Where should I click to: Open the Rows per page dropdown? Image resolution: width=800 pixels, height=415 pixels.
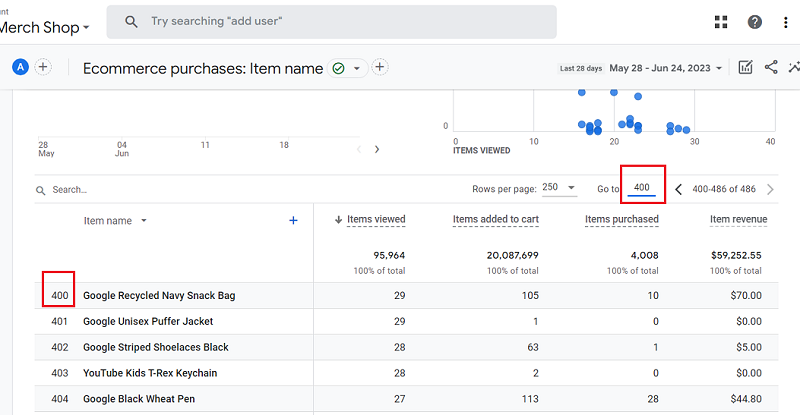coord(558,189)
